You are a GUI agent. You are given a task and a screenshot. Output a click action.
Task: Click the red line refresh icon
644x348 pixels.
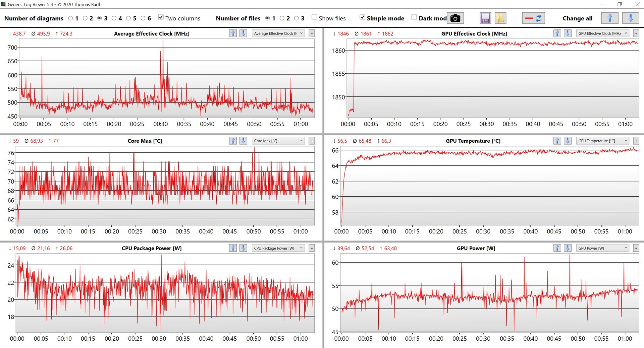533,18
